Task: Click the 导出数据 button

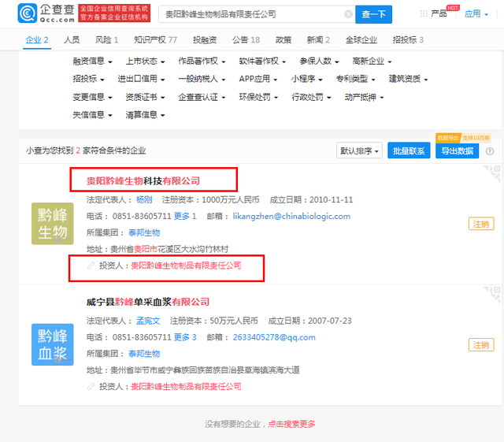Action: (x=457, y=150)
